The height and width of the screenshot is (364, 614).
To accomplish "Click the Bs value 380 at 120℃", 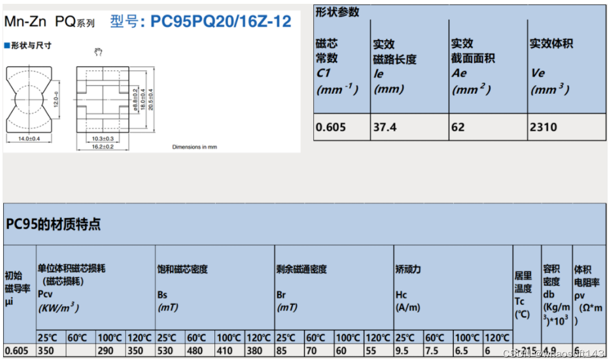I will coord(254,351).
